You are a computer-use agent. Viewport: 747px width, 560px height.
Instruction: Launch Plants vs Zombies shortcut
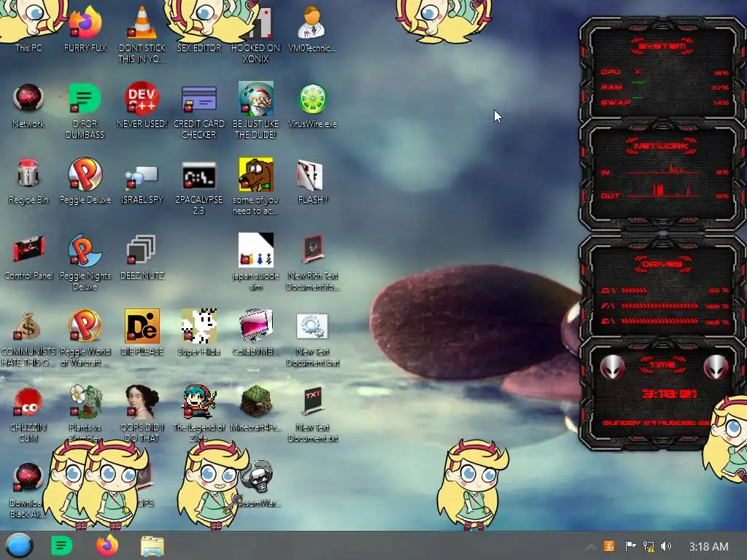(x=86, y=402)
